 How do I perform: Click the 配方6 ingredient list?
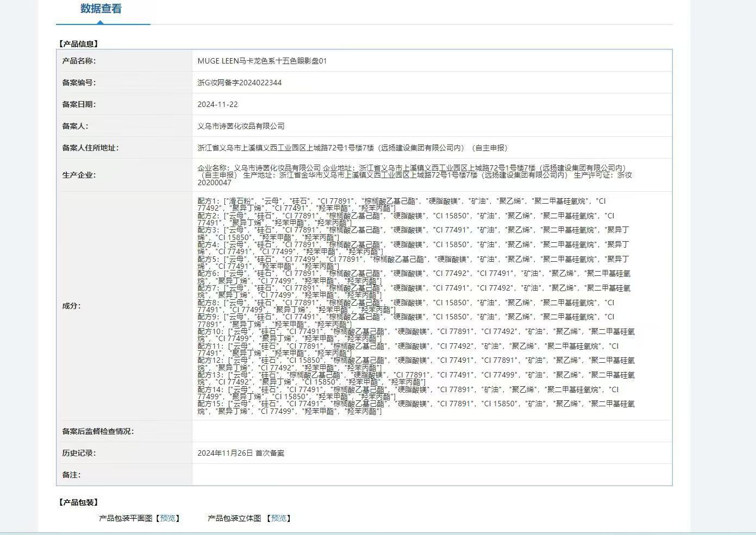[x=414, y=277]
